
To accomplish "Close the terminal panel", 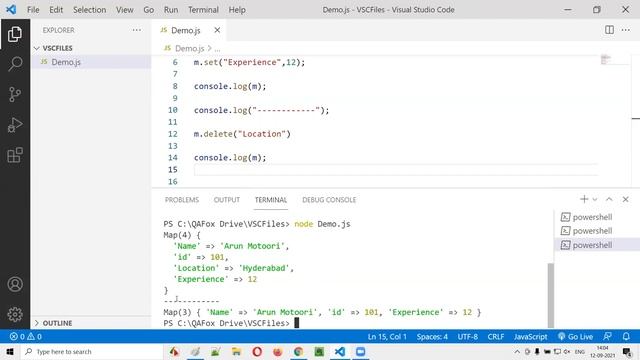I will click(x=625, y=199).
